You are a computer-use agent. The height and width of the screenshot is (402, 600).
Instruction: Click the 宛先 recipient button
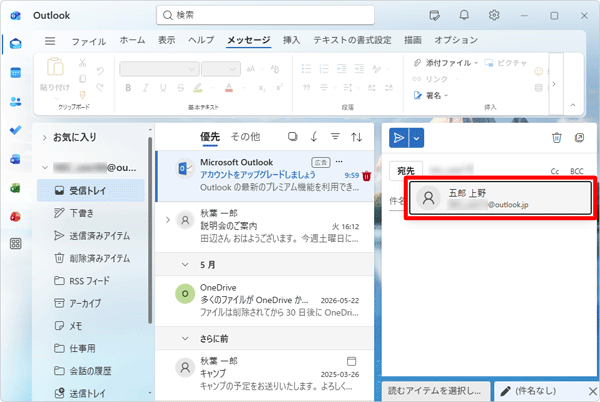click(406, 171)
